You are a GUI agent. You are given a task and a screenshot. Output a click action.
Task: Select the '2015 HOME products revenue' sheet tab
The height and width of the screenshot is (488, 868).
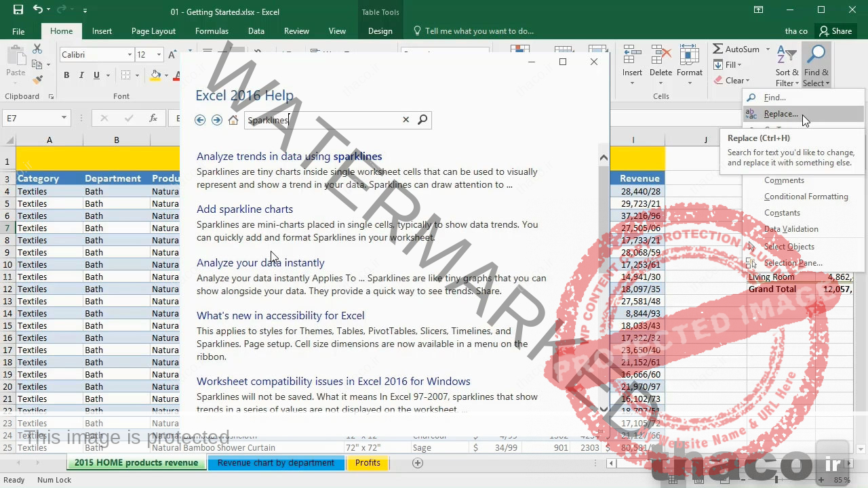coord(136,463)
